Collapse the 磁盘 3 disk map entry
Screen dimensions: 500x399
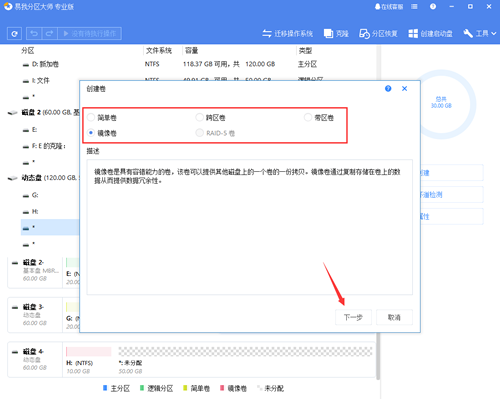15,307
